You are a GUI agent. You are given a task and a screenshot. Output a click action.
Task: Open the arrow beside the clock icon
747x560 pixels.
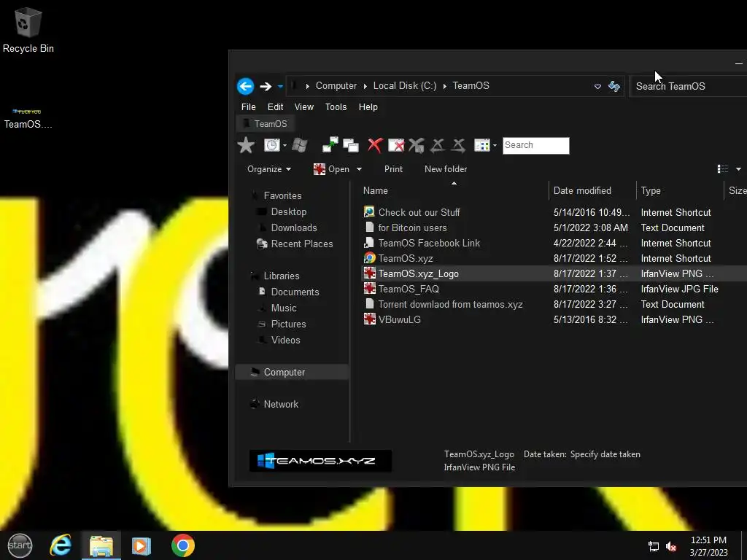click(x=285, y=145)
